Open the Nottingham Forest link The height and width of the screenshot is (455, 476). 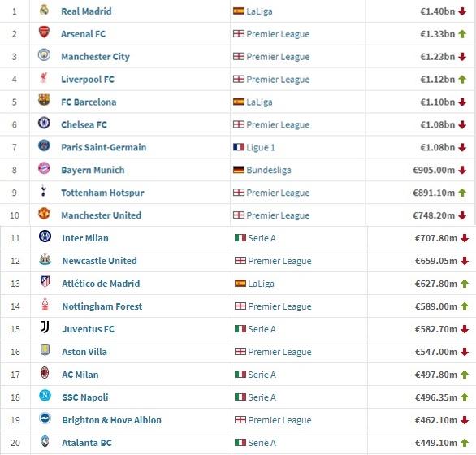102,306
